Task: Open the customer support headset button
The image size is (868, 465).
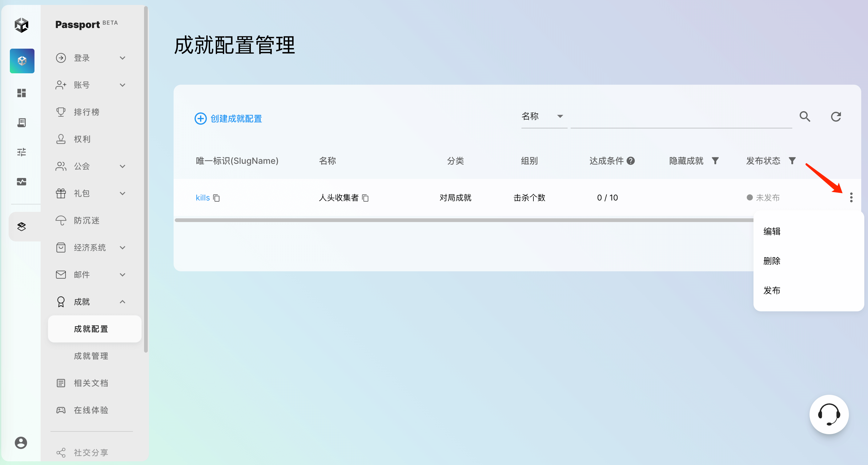Action: pyautogui.click(x=829, y=414)
